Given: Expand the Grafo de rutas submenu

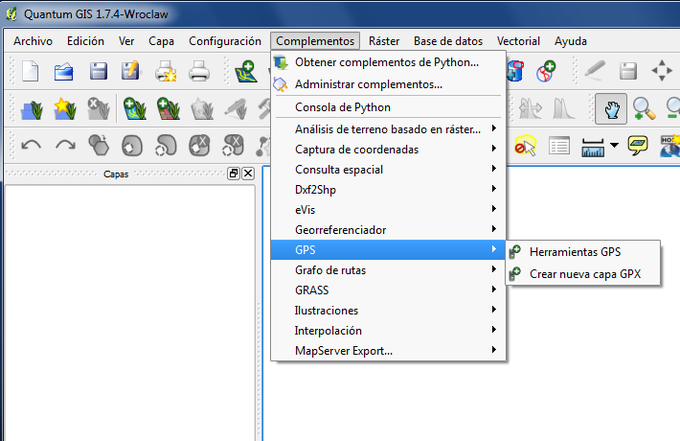Looking at the screenshot, I should click(x=388, y=270).
